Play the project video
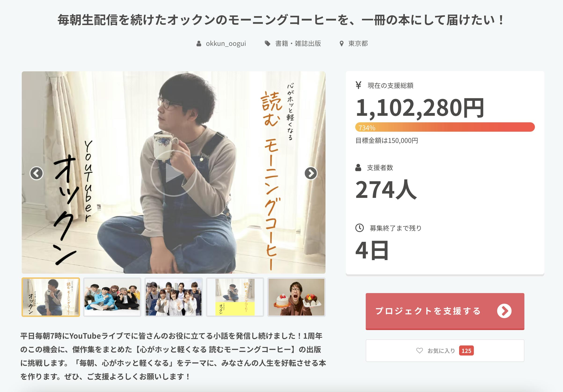Screen dimensions: 563x392 pos(173,173)
